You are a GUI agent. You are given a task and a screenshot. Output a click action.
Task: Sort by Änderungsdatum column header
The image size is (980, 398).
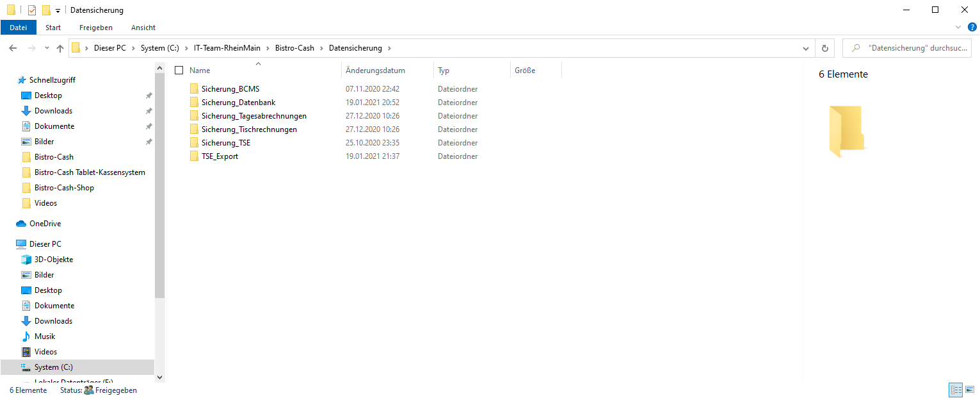pyautogui.click(x=375, y=70)
